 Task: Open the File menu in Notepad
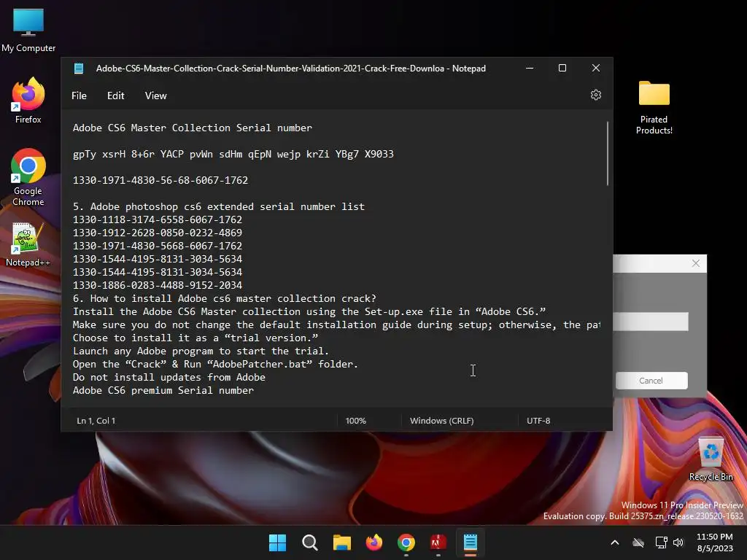tap(79, 96)
